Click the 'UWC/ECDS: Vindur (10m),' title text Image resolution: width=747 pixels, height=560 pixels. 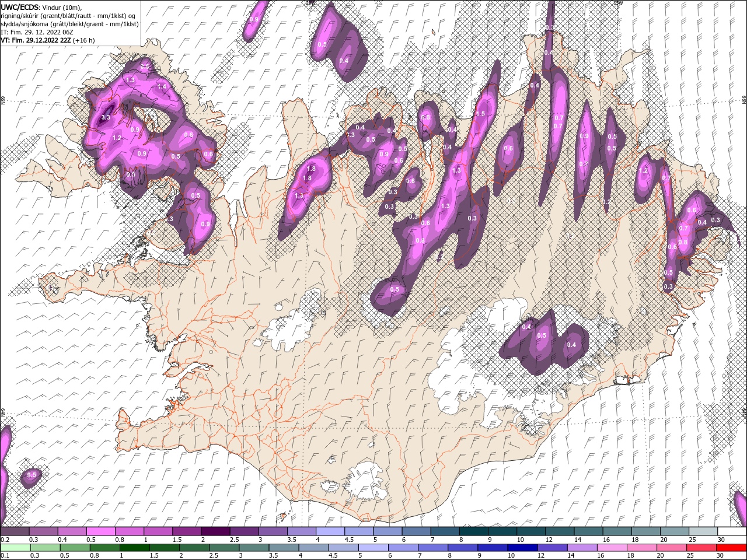pos(41,7)
